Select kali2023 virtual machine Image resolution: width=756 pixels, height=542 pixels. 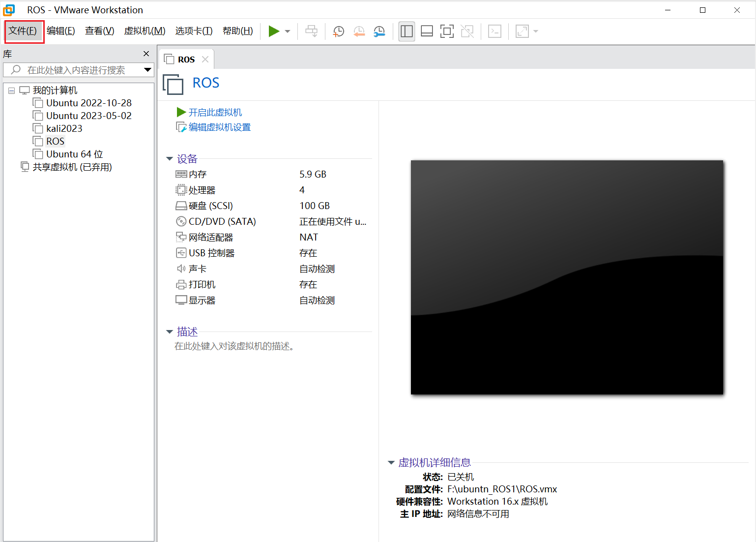[x=64, y=128]
